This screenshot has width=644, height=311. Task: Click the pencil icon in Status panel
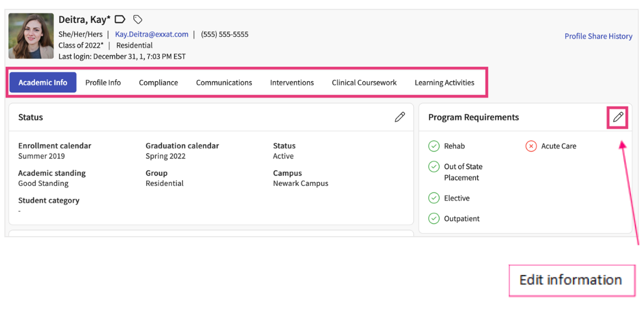pyautogui.click(x=400, y=117)
